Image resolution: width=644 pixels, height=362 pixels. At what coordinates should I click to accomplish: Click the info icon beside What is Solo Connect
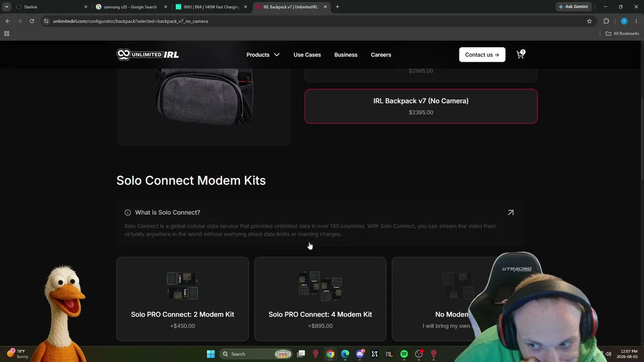pos(128,213)
